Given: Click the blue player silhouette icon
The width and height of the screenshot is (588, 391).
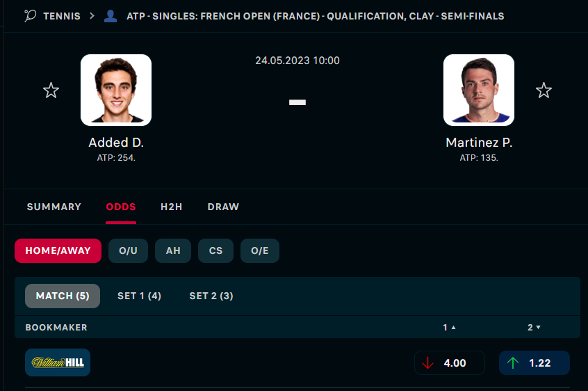Looking at the screenshot, I should click(111, 15).
